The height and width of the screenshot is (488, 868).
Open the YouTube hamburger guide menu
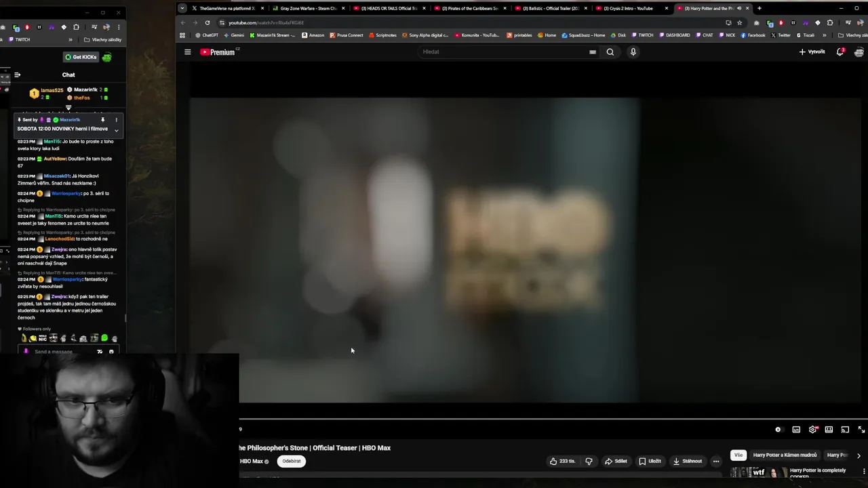coord(188,52)
